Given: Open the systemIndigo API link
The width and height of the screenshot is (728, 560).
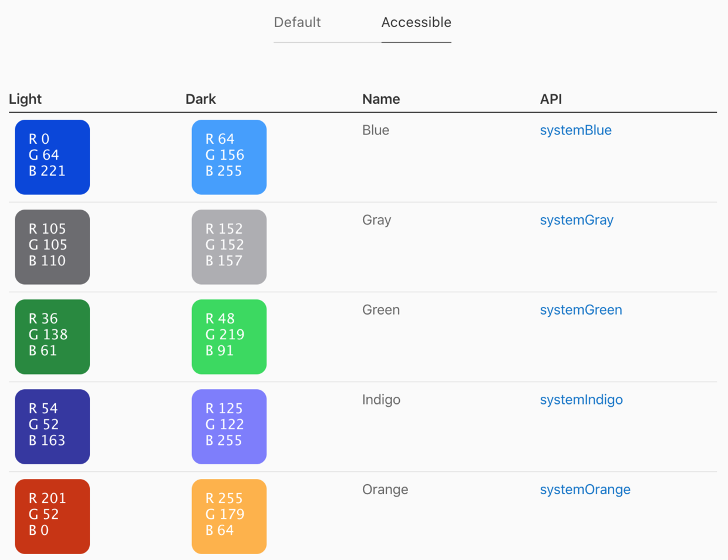Looking at the screenshot, I should pos(581,400).
